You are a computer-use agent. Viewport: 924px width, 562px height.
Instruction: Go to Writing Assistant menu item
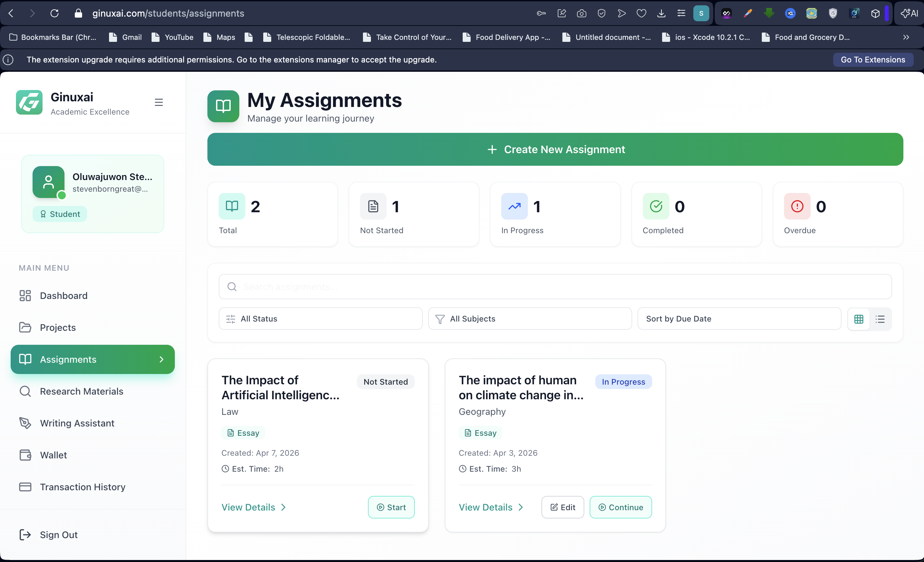pos(77,423)
